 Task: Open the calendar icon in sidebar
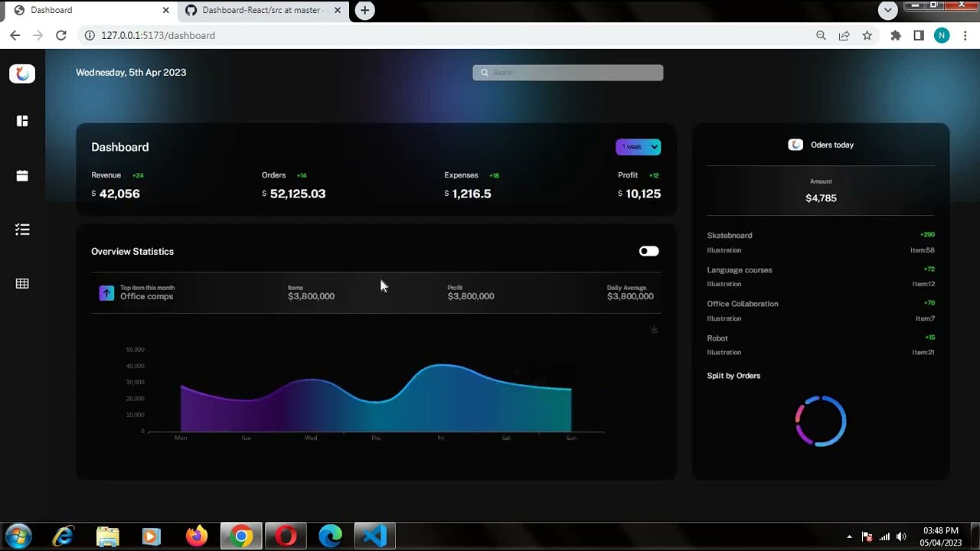(22, 175)
